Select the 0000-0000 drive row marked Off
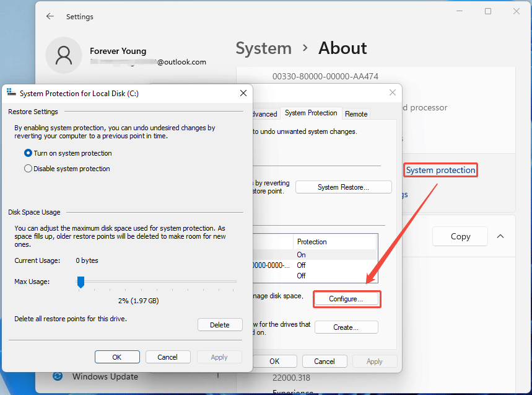Image resolution: width=532 pixels, height=395 pixels. point(315,265)
